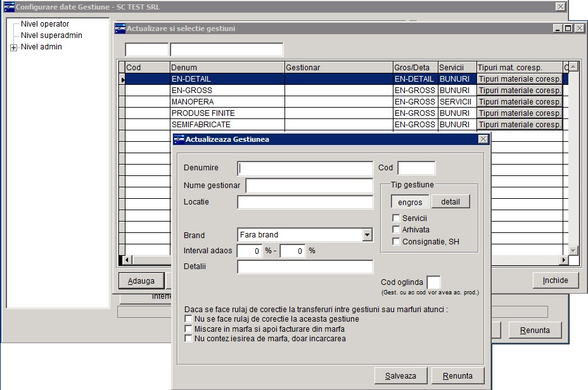Select the EN-DETAIL denumire cell
This screenshot has width=588, height=390.
click(x=227, y=79)
